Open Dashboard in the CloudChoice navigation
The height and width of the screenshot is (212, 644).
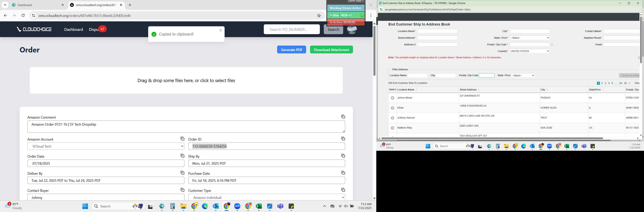tap(73, 29)
